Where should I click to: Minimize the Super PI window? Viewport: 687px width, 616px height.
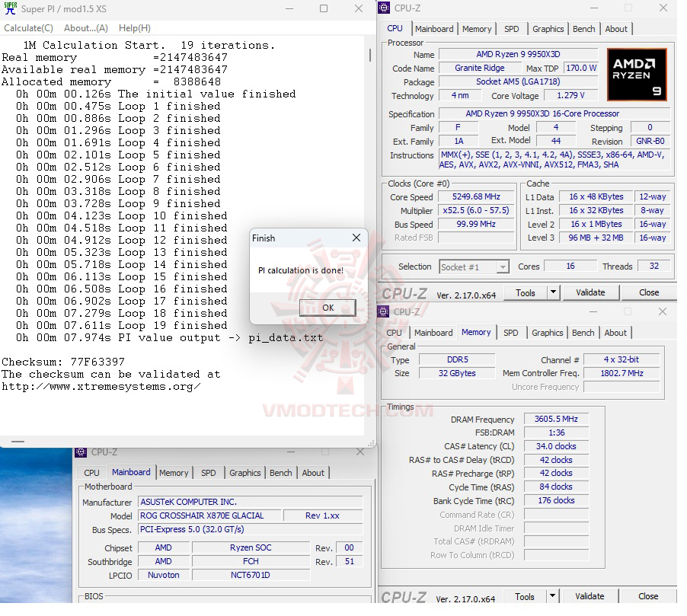click(x=289, y=9)
